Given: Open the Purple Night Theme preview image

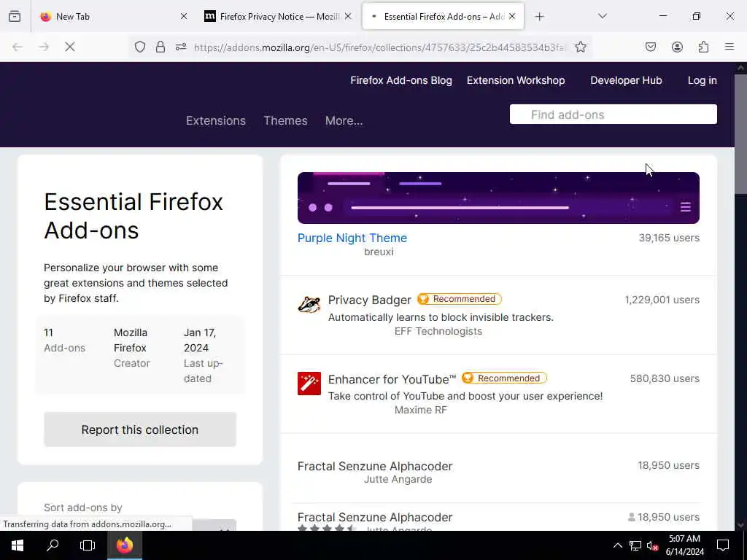Looking at the screenshot, I should (498, 198).
